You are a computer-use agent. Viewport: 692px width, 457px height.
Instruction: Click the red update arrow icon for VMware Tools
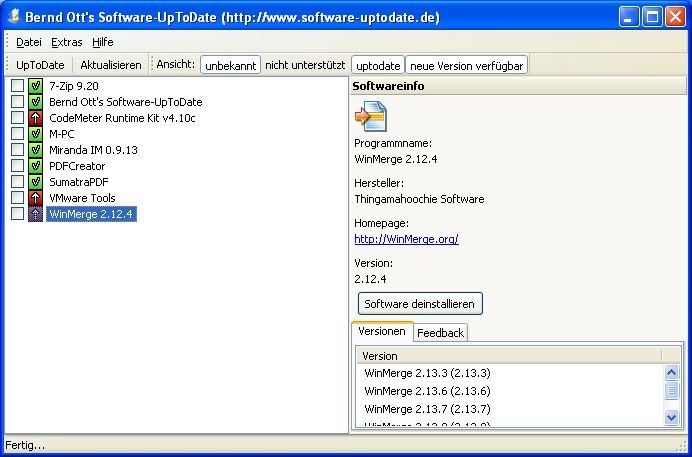point(35,198)
